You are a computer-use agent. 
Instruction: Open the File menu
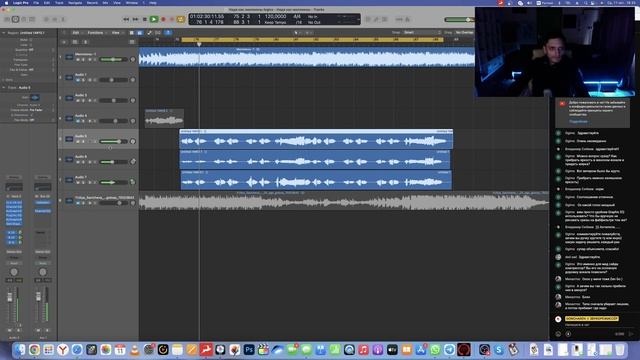[x=36, y=2]
